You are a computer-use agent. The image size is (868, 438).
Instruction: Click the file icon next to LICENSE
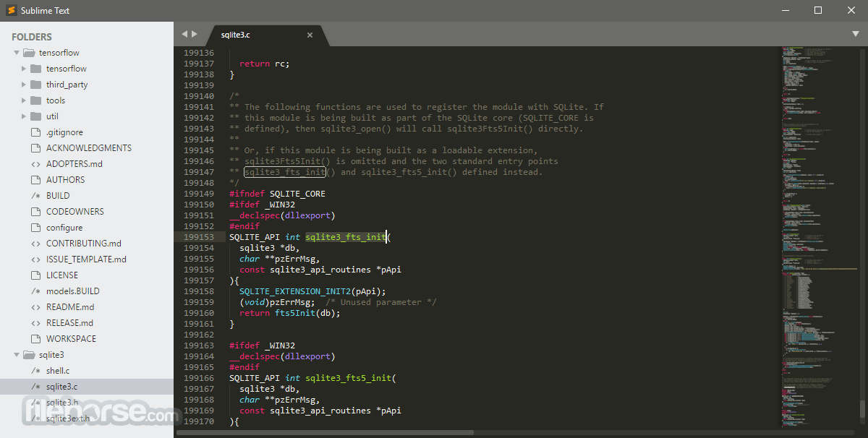(x=35, y=275)
